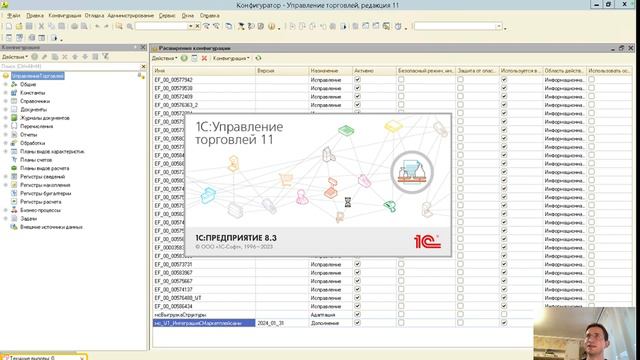This screenshot has height=360, width=640.
Task: Select Внешние источники данных tree item
Action: [51, 227]
